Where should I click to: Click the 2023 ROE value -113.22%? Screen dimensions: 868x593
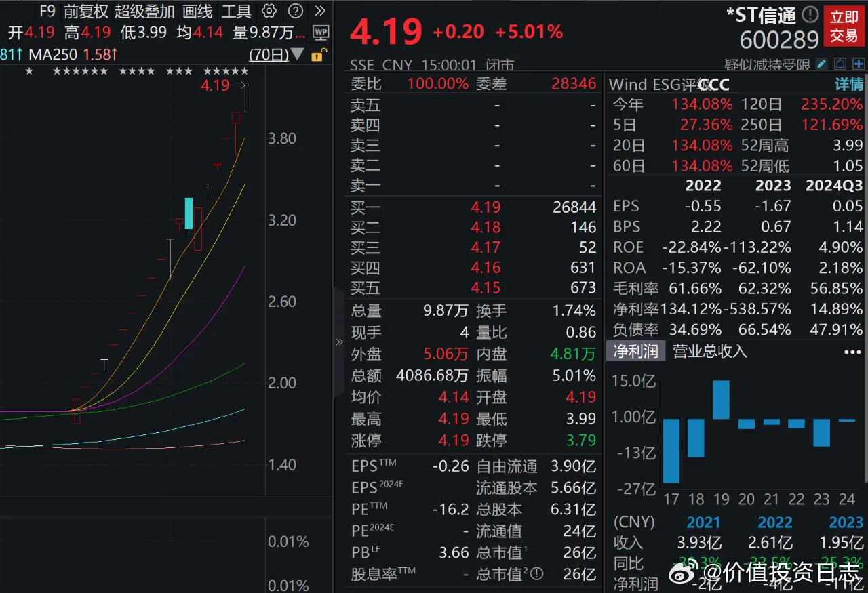[757, 247]
